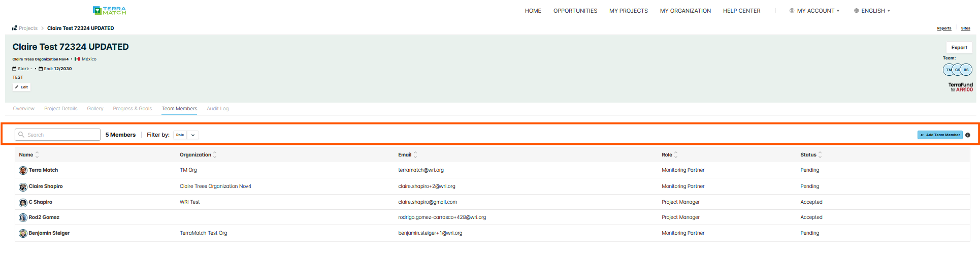This screenshot has height=253, width=980.
Task: Click the CS team avatar bubble
Action: (957, 70)
